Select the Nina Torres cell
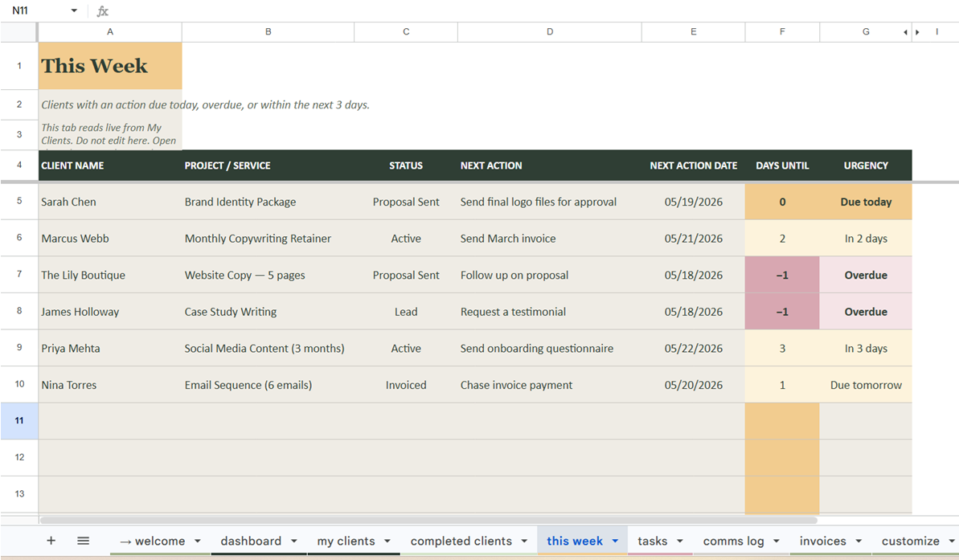This screenshot has width=959, height=560. pos(110,385)
